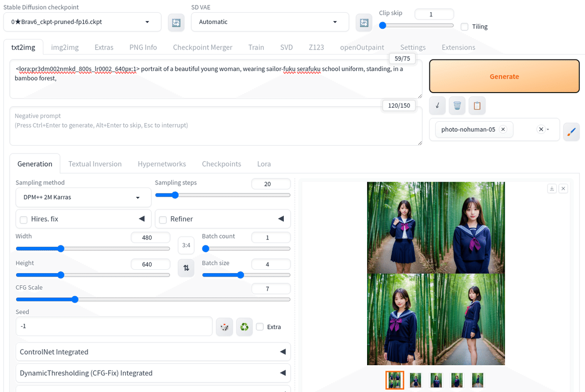Select the second gallery thumbnail

pos(415,380)
